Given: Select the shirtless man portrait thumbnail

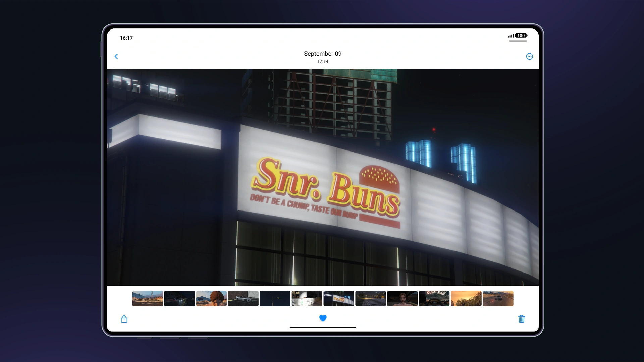Looking at the screenshot, I should click(x=402, y=298).
